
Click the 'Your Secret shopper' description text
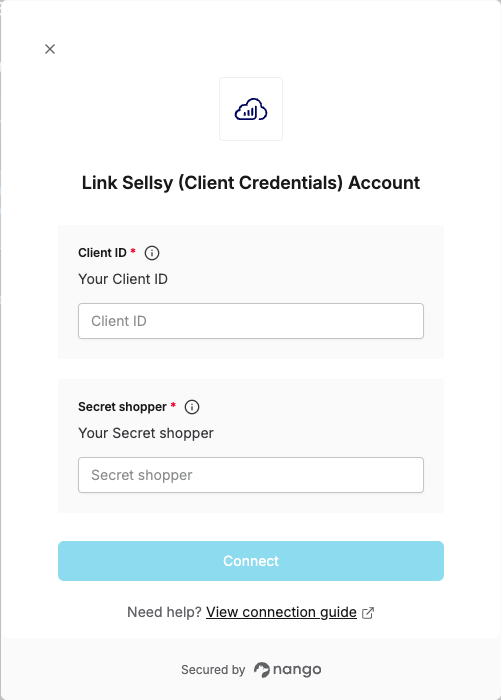point(146,433)
